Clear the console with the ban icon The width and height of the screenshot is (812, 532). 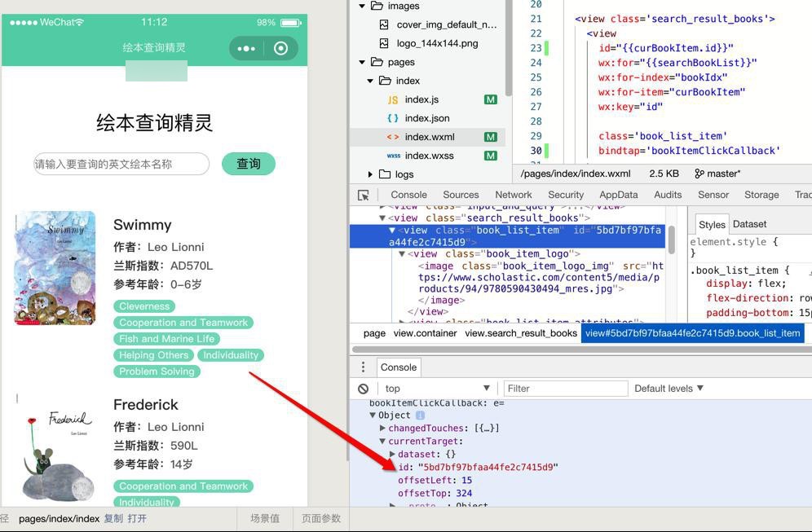(363, 389)
